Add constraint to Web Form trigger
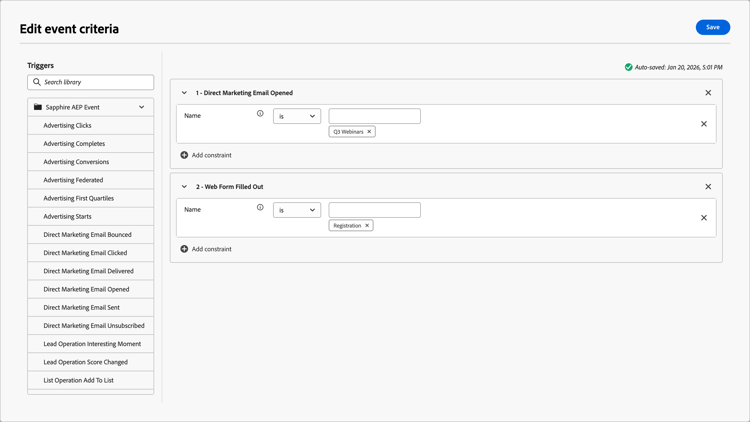Image resolution: width=750 pixels, height=422 pixels. click(x=206, y=249)
